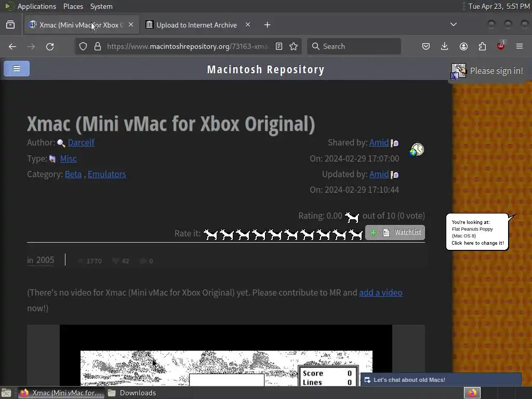Viewport: 532px width, 399px height.
Task: Click the Xmac screenshot thumbnail
Action: pyautogui.click(x=226, y=355)
